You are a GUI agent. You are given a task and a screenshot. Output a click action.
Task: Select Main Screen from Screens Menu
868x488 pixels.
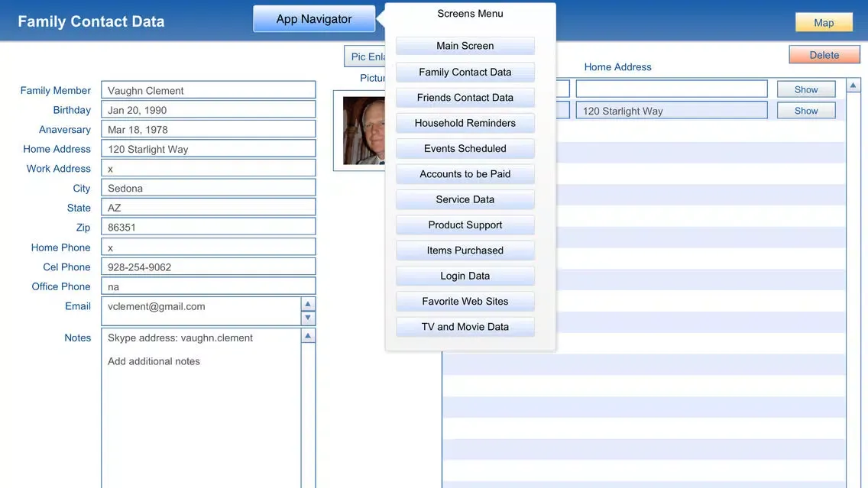pyautogui.click(x=465, y=46)
